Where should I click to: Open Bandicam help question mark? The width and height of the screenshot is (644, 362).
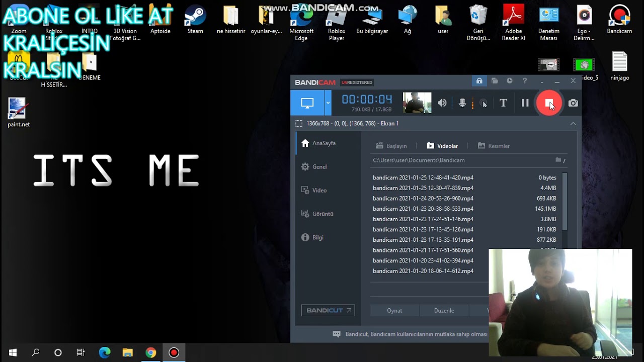[525, 81]
